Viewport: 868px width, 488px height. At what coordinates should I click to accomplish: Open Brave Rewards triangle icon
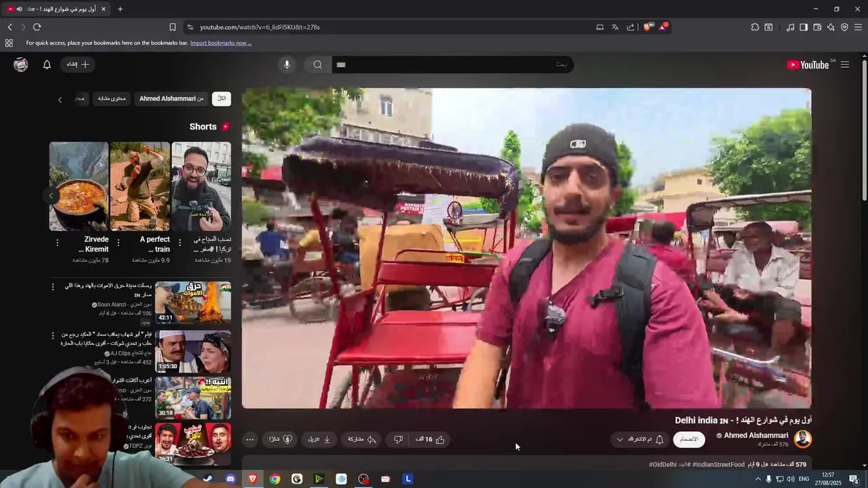664,27
